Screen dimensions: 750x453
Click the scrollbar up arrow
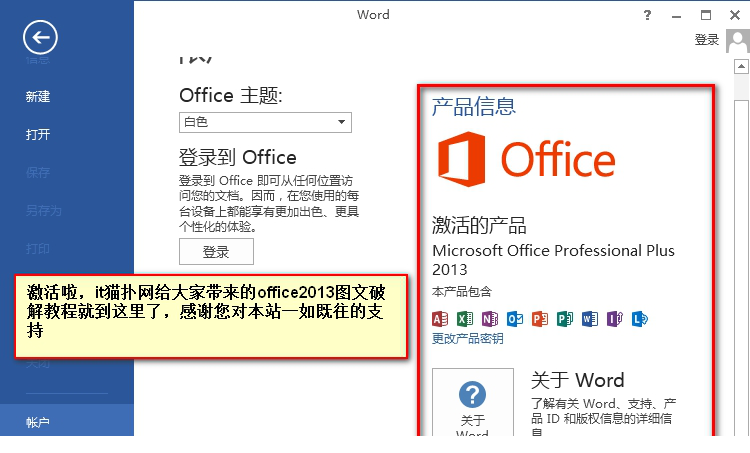point(741,66)
